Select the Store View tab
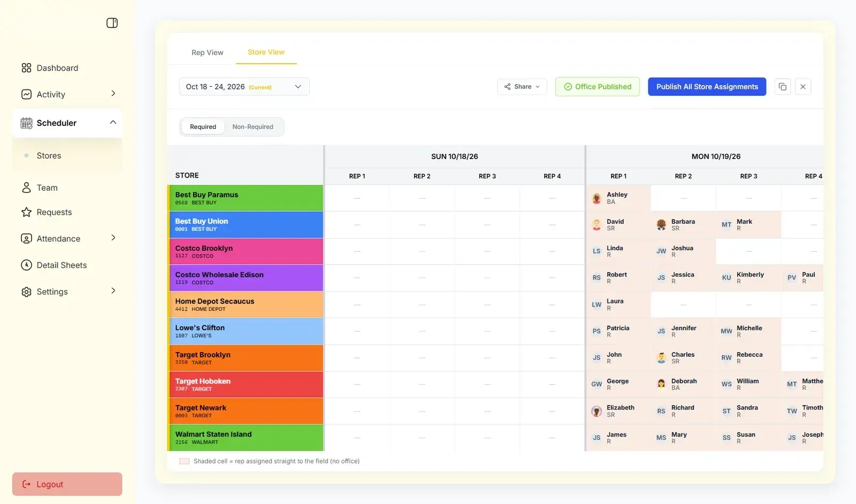The image size is (856, 504). (x=266, y=52)
